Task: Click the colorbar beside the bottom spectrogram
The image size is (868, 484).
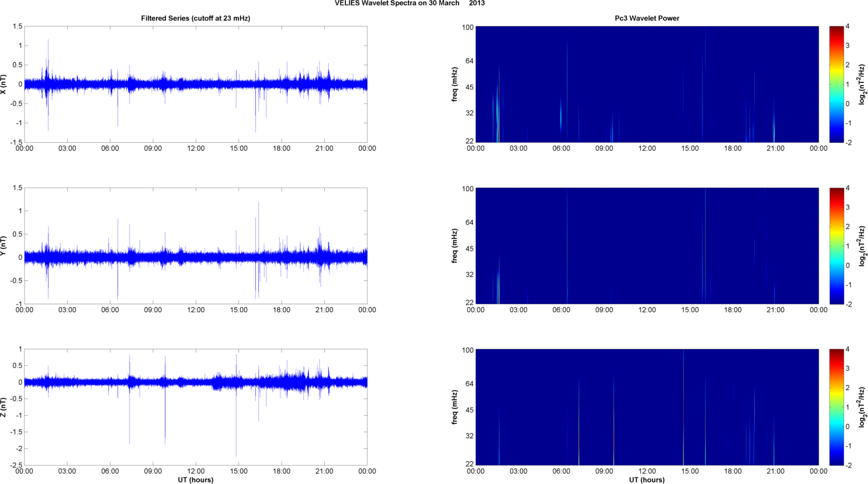Action: pos(836,407)
